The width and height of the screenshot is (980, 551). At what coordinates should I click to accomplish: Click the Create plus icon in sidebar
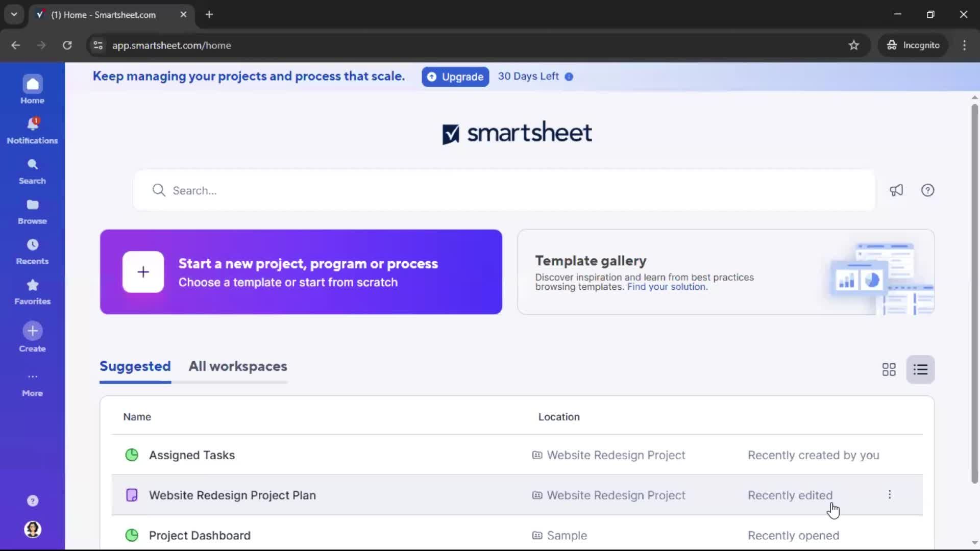[x=32, y=331]
